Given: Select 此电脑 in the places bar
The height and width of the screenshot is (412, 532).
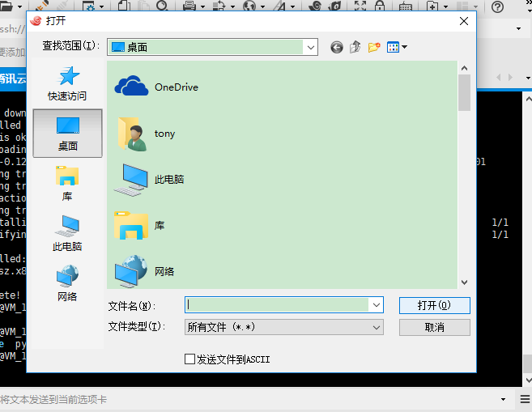Looking at the screenshot, I should coord(67,234).
